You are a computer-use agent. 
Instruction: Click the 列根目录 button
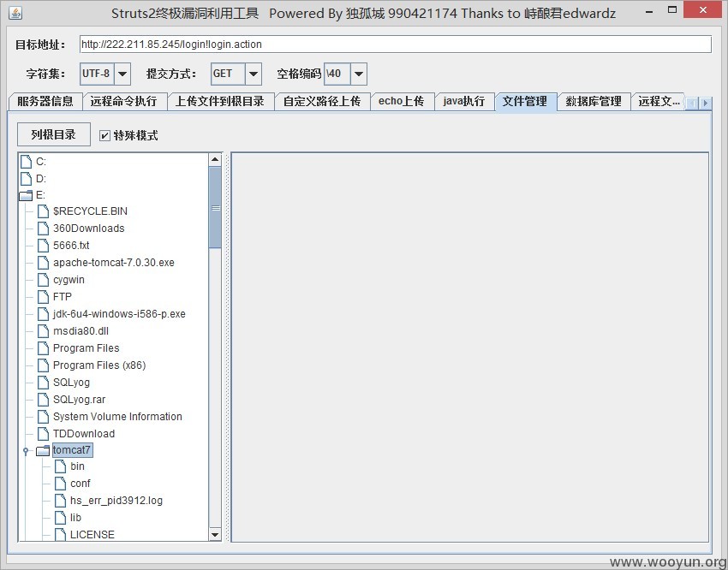pyautogui.click(x=54, y=134)
